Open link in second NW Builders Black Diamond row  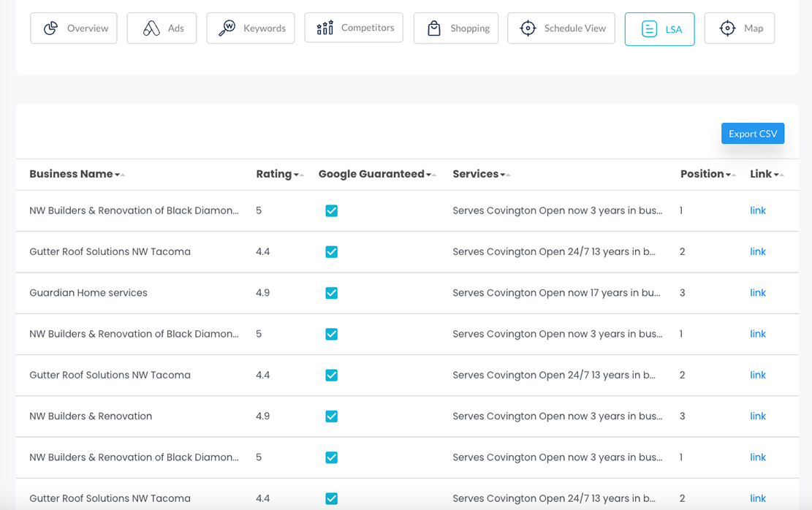758,333
